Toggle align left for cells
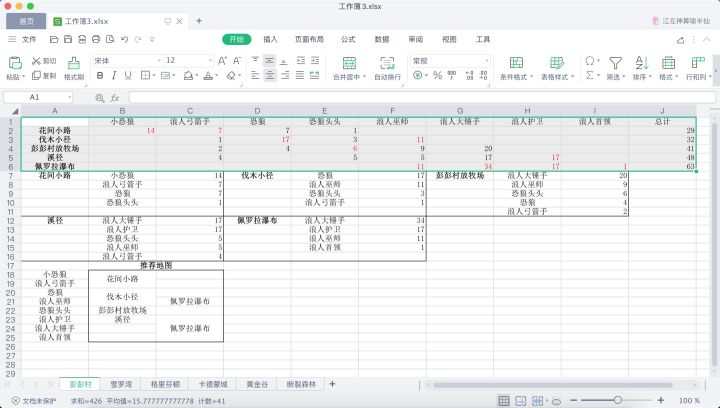Viewport: 720px width, 408px height. [255, 76]
